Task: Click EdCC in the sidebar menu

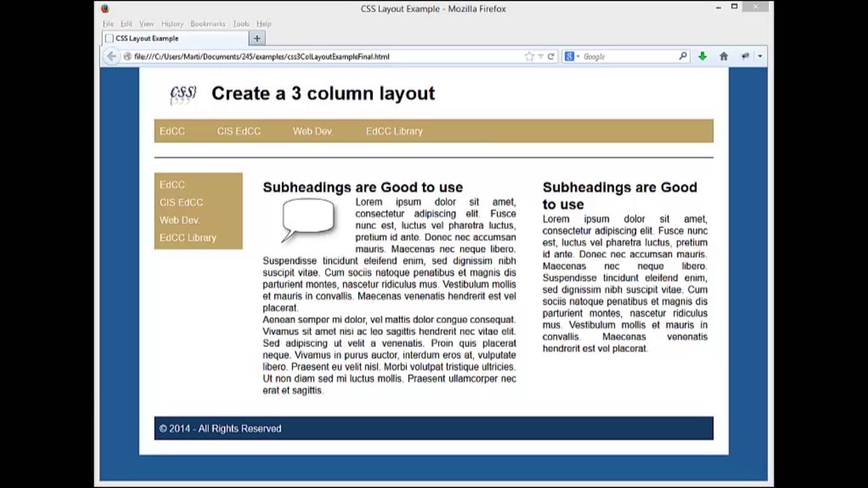Action: pos(172,184)
